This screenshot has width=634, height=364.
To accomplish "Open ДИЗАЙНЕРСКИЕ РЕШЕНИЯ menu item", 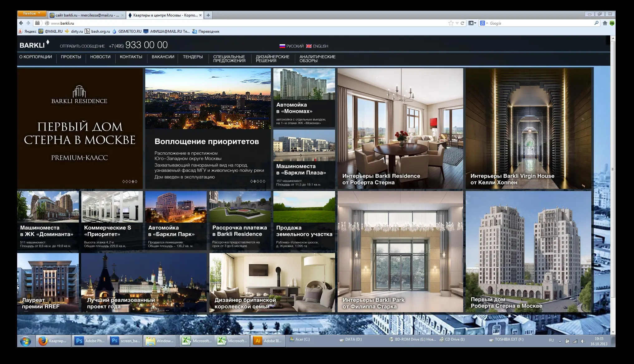I will (x=273, y=59).
